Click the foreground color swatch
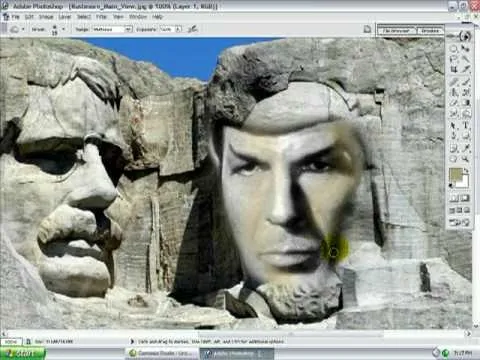480x360 pixels. click(455, 174)
